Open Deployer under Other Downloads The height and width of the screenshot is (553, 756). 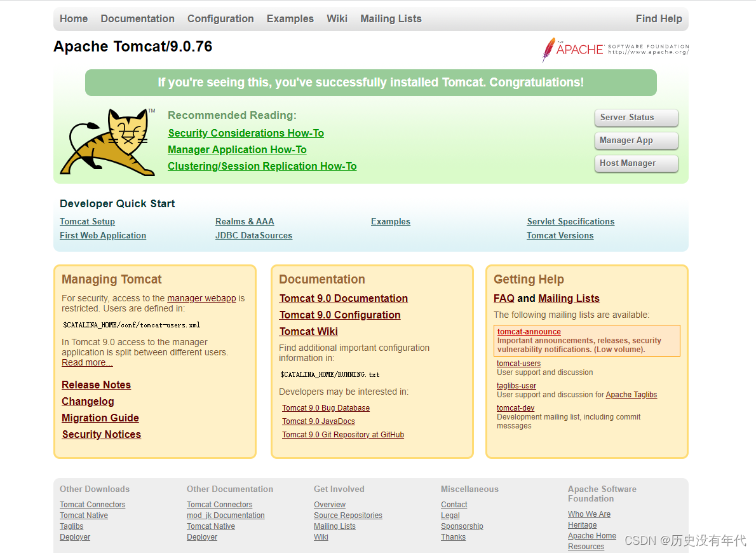(75, 537)
